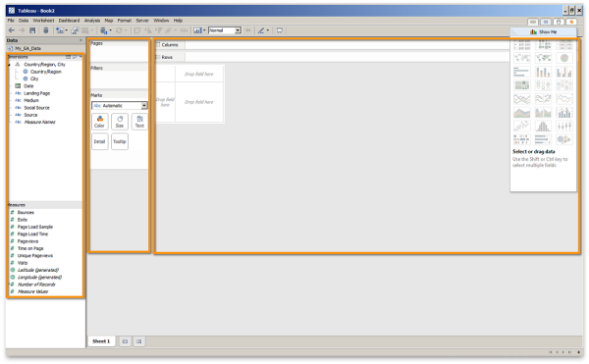The image size is (589, 364).
Task: Switch to the Sheet 1 tab
Action: (x=101, y=341)
